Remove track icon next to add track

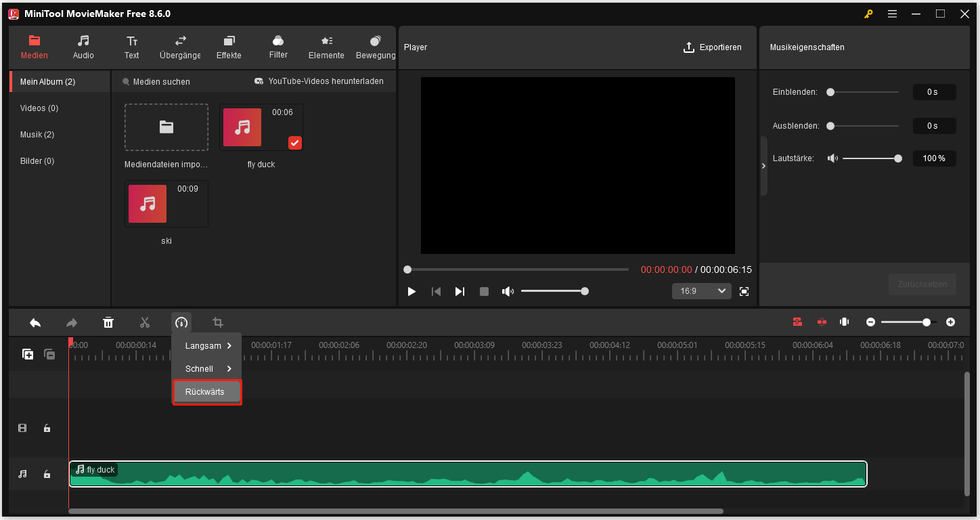point(49,354)
